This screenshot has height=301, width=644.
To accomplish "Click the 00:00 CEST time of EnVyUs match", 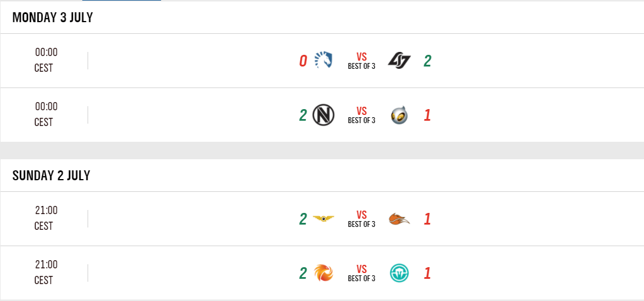I will (46, 114).
